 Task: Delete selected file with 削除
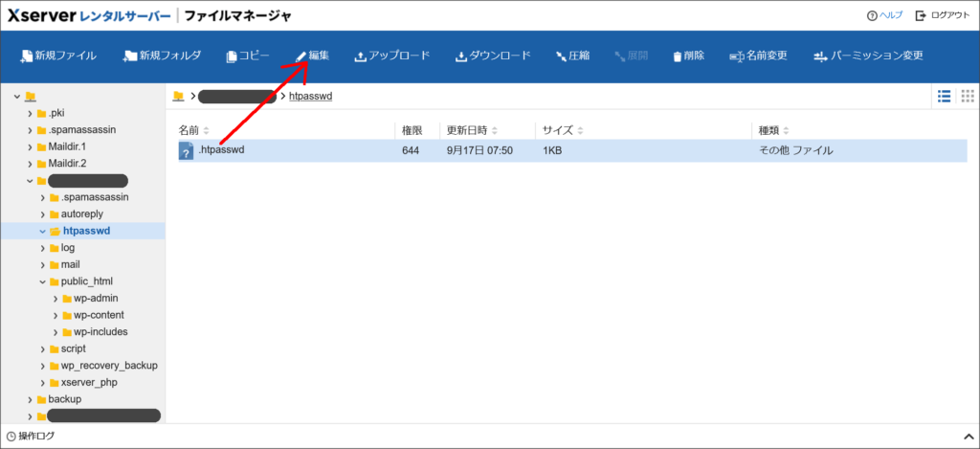689,56
